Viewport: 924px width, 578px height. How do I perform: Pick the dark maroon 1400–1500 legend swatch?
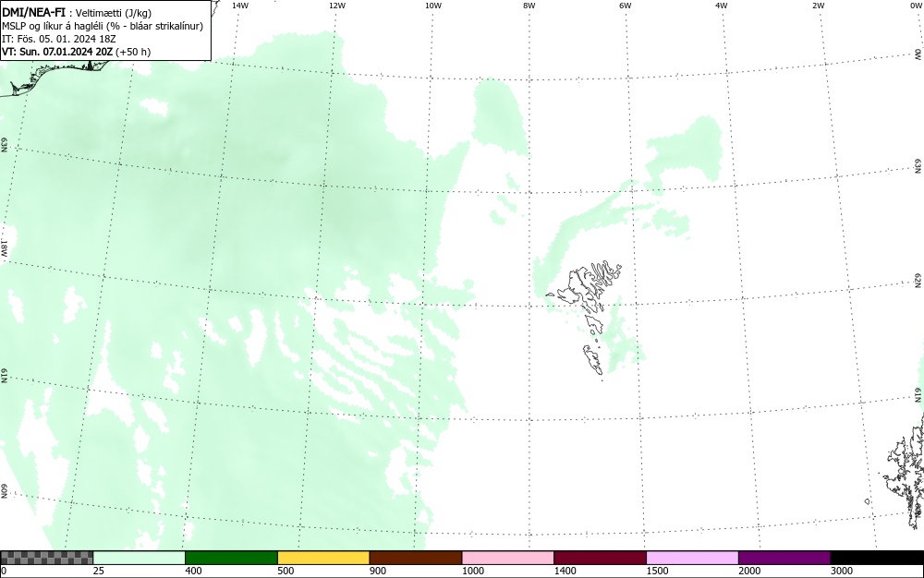point(600,558)
